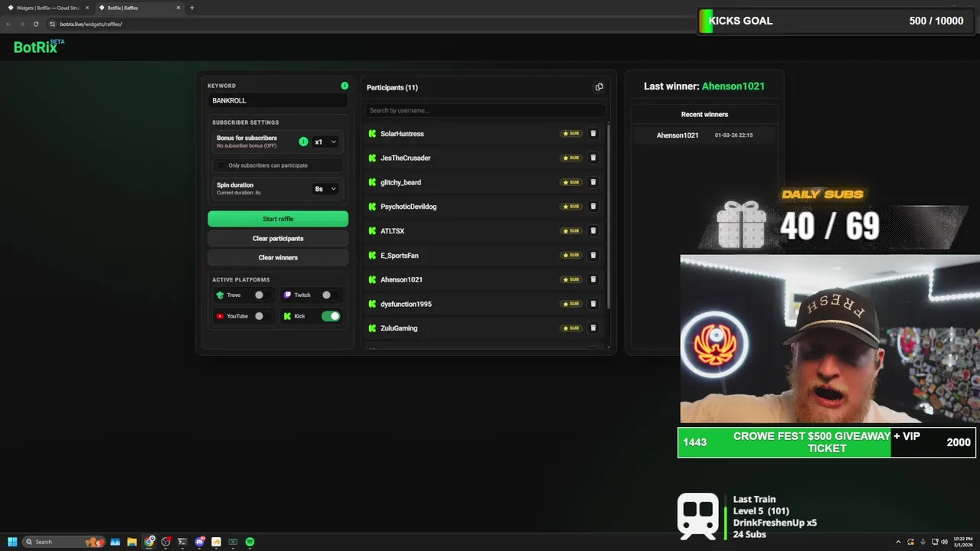Click the last winner name Ahenson1021
Screen dimensions: 980x551
pyautogui.click(x=733, y=86)
